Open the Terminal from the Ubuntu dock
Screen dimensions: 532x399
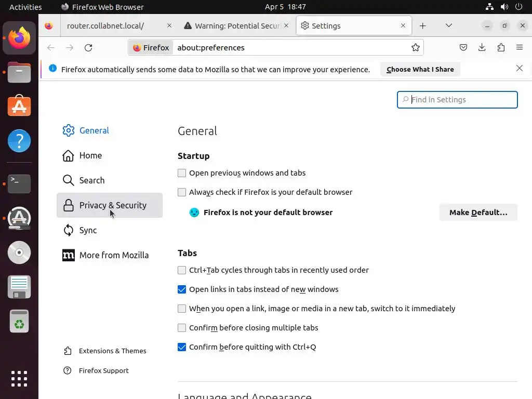click(x=19, y=183)
